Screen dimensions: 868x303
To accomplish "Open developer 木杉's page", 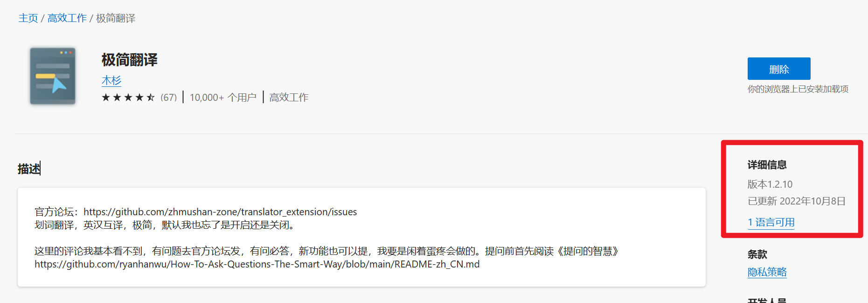I will [111, 80].
